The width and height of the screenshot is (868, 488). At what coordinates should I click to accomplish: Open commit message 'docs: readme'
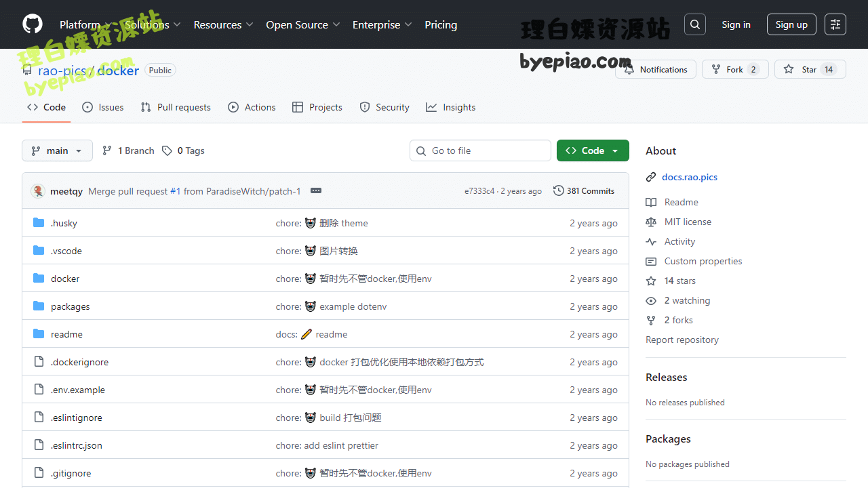pyautogui.click(x=311, y=334)
